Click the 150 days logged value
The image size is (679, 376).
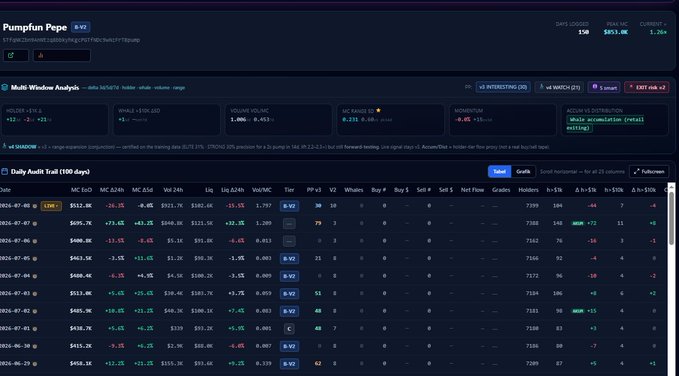coord(583,32)
